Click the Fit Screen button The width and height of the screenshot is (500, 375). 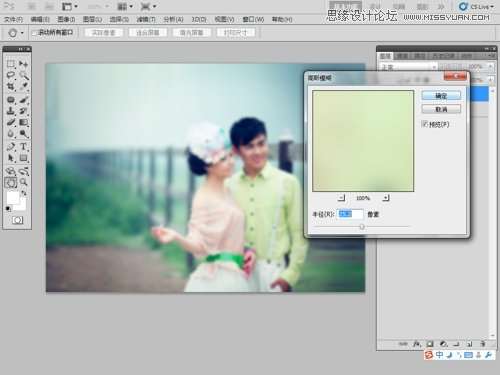[148, 33]
